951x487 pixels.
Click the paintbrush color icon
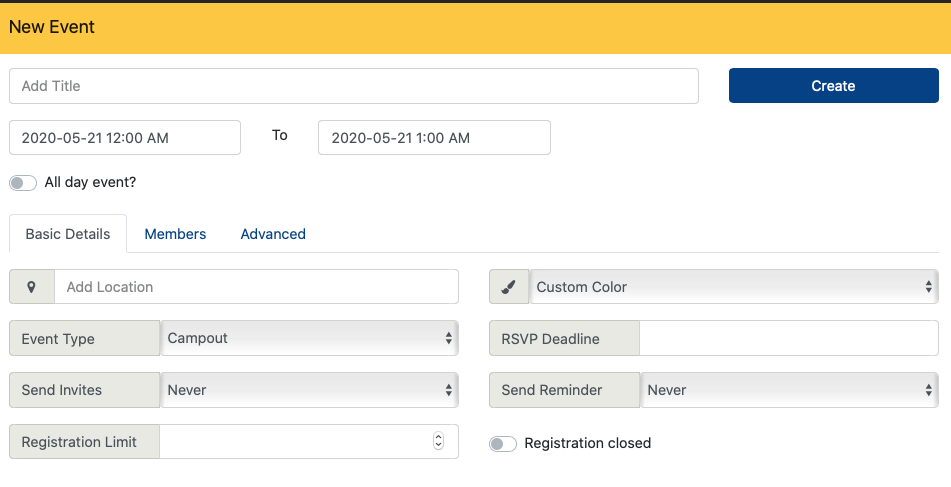(508, 287)
